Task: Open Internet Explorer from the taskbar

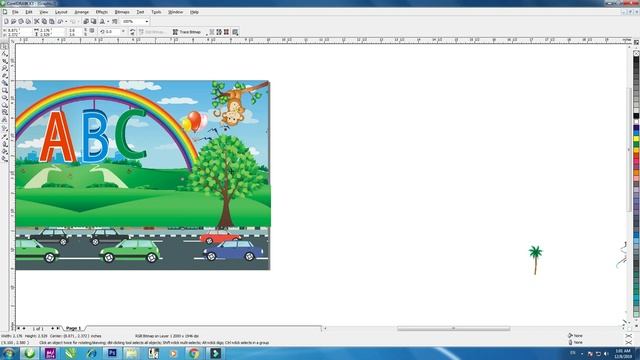Action: point(91,353)
